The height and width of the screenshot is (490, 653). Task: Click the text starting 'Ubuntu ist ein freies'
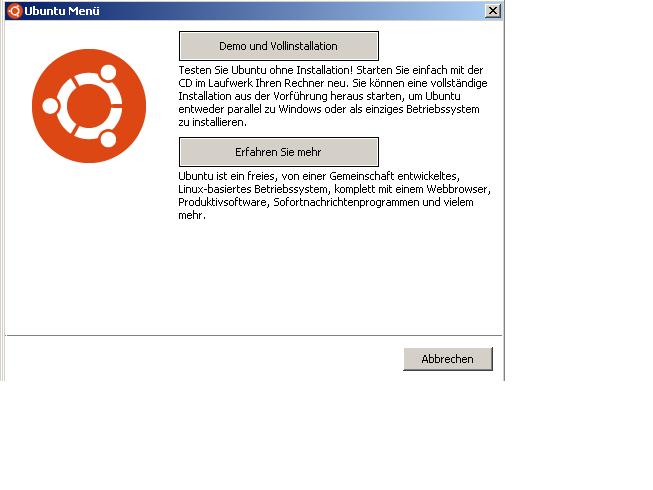pos(334,196)
